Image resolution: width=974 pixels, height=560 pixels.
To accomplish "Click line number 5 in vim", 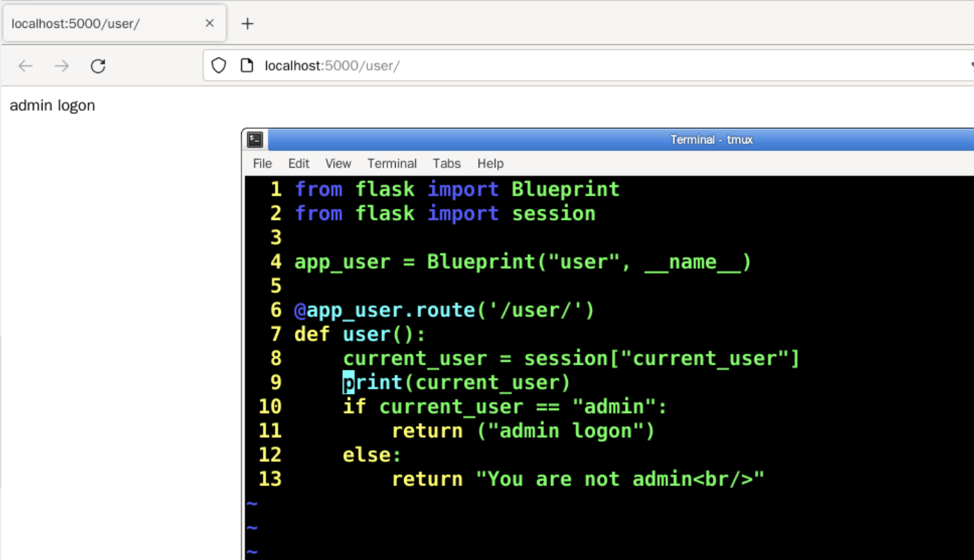I will click(276, 286).
